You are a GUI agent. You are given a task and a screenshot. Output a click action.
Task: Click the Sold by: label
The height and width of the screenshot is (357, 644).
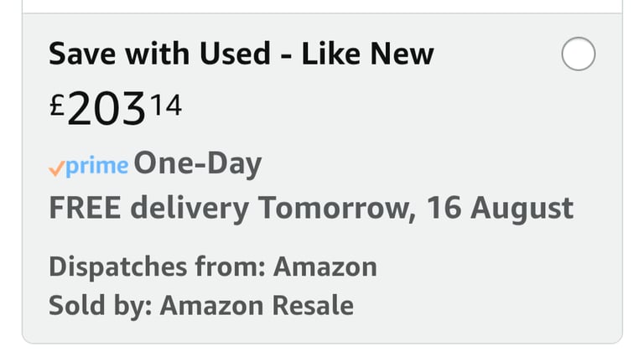coord(101,306)
